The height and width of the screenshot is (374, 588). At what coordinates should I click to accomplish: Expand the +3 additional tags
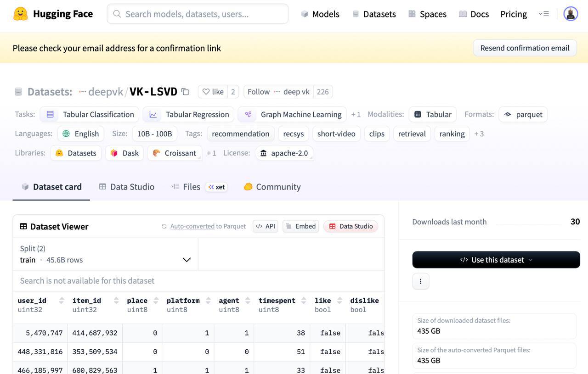(479, 134)
